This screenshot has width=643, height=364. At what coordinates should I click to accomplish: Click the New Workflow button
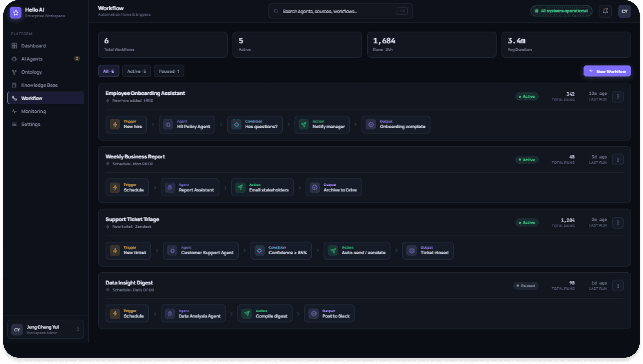[607, 71]
